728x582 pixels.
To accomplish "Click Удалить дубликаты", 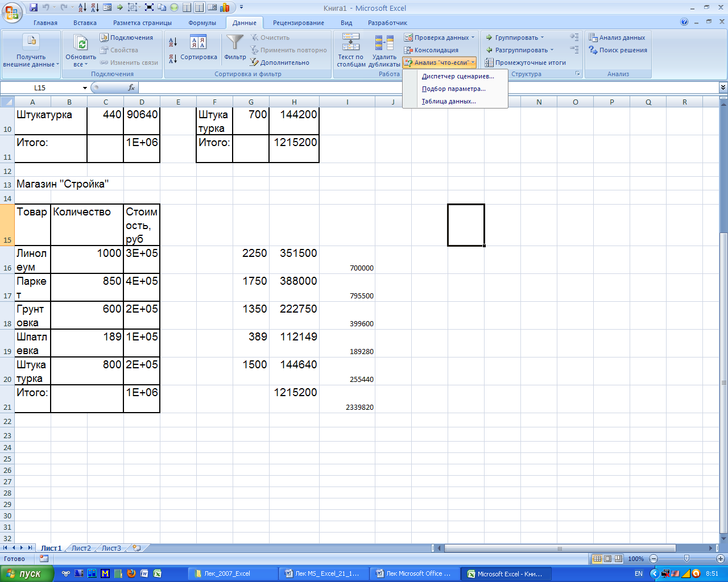I will coord(384,51).
